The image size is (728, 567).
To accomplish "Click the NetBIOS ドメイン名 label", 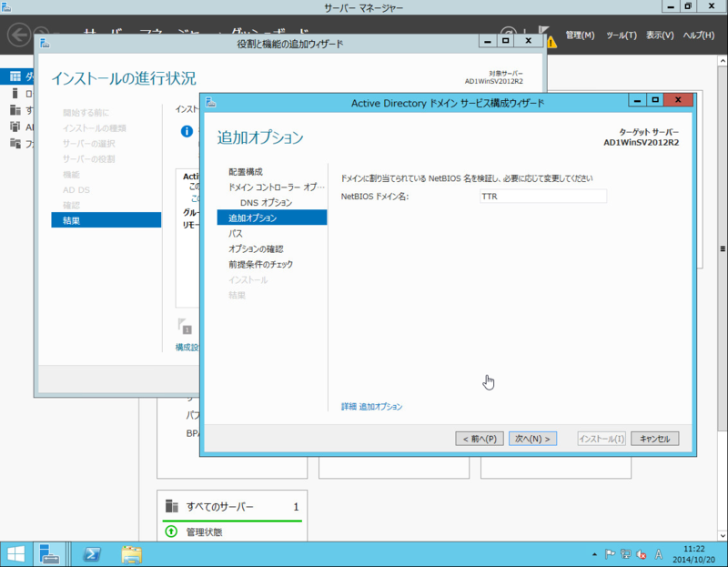I will pyautogui.click(x=375, y=197).
